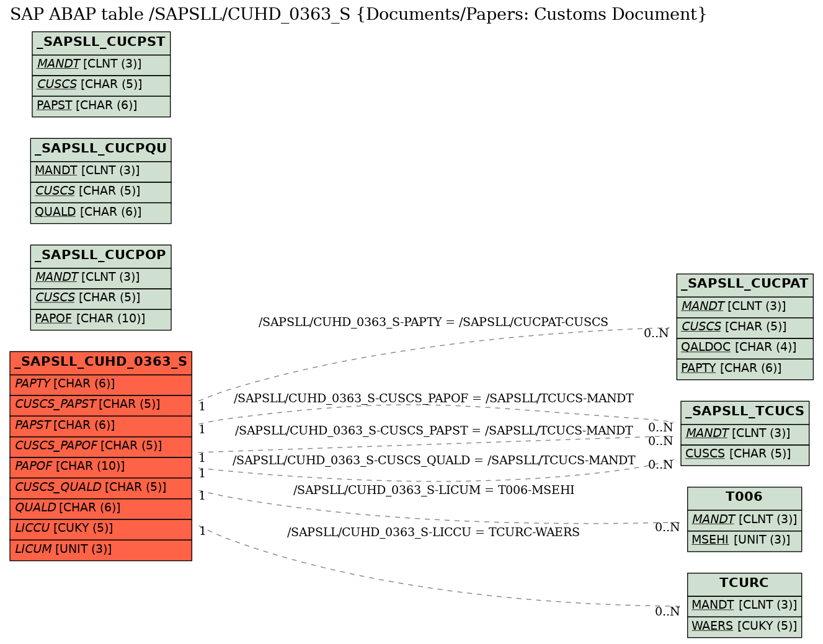Open the _SAPSLL_CUCPOP table header

coord(100,256)
